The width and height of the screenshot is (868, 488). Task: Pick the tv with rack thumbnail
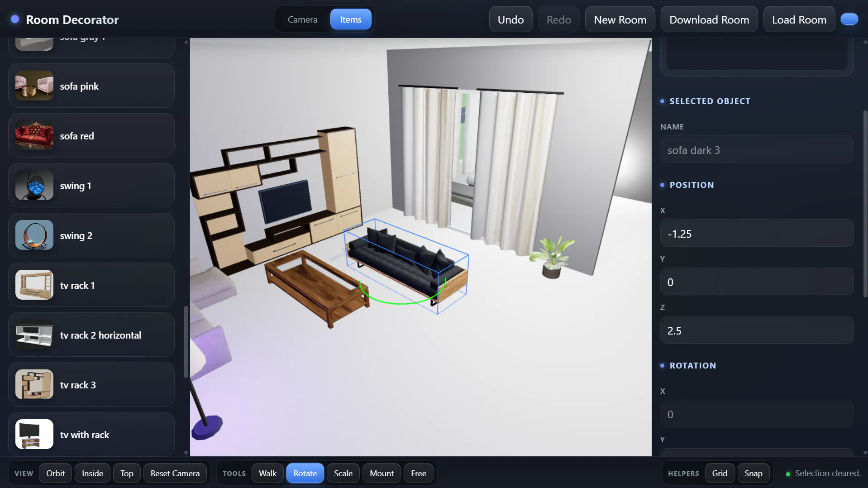coord(34,434)
